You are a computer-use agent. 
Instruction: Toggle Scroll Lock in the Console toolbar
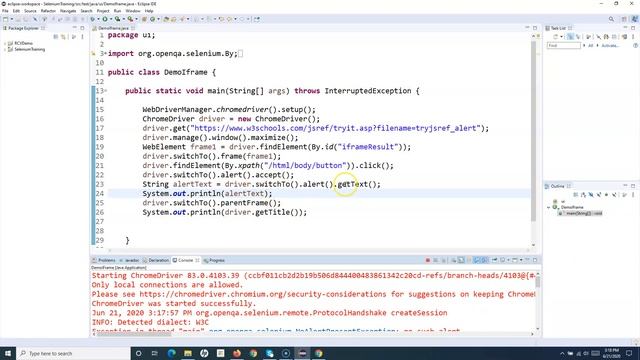click(461, 260)
